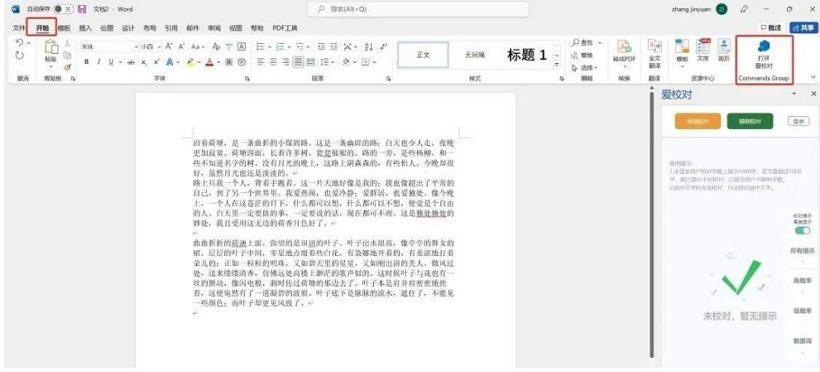820x372 pixels.
Task: Click the green proofreading button in the pane
Action: (749, 121)
